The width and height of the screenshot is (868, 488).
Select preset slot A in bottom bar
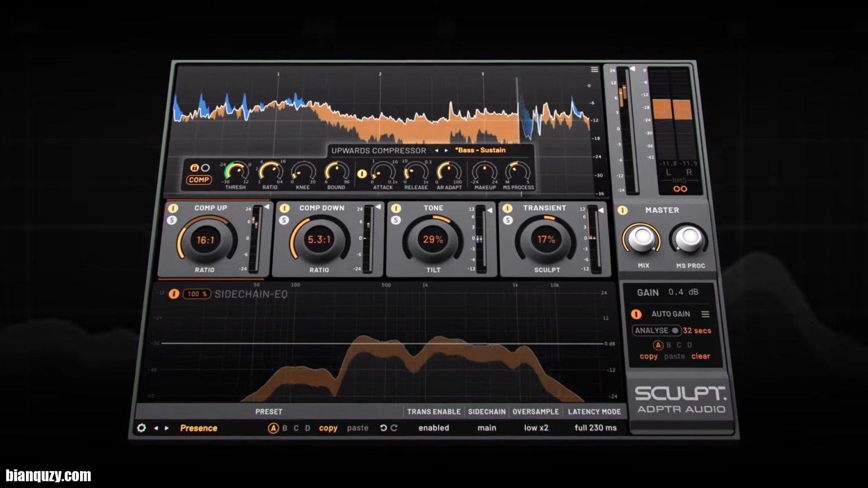coord(273,428)
